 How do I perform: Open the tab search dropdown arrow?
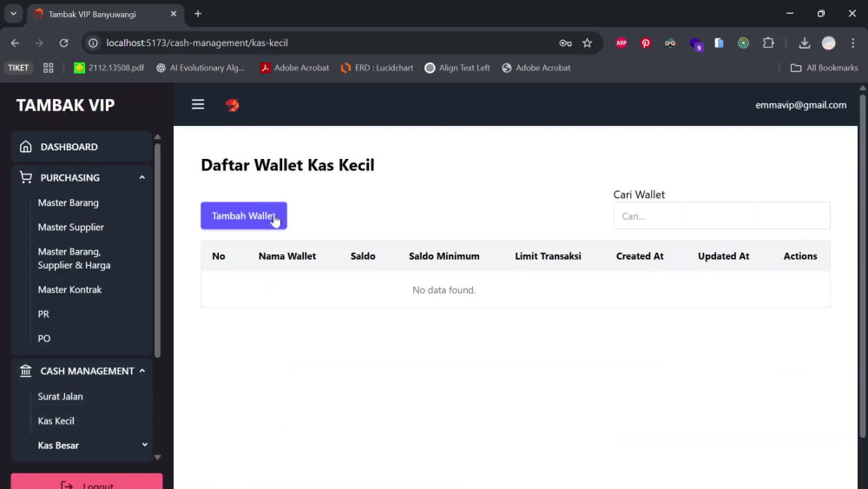click(x=13, y=14)
